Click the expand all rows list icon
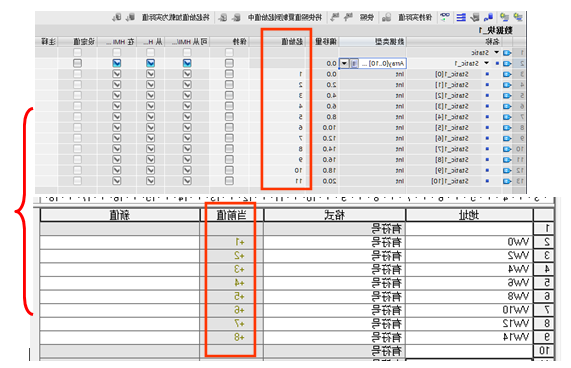Screen dimensions: 571x368 pyautogui.click(x=461, y=17)
